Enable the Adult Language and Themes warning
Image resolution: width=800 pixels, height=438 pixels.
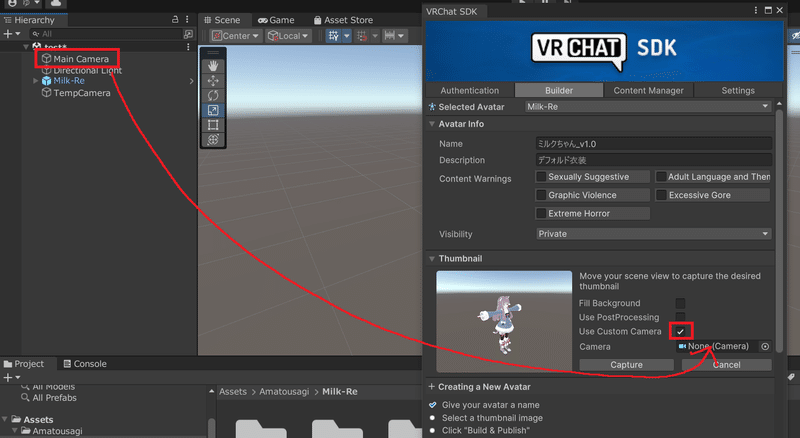point(661,177)
